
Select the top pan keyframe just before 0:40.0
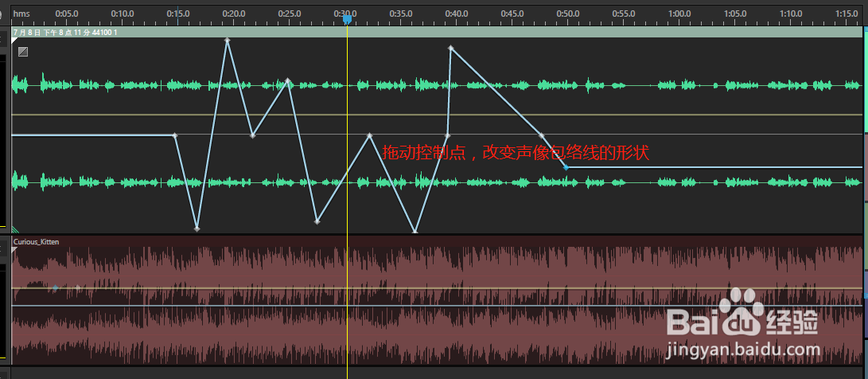point(450,49)
